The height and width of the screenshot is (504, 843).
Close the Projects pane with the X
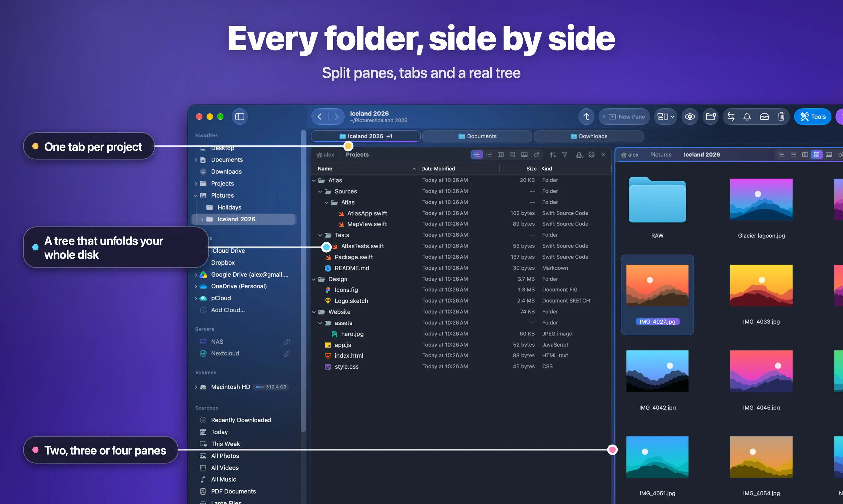coord(603,155)
